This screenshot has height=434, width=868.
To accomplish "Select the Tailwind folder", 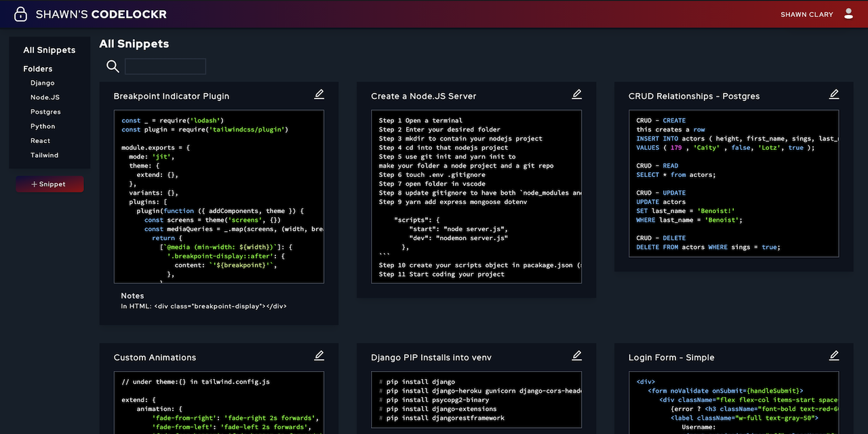I will pos(44,155).
